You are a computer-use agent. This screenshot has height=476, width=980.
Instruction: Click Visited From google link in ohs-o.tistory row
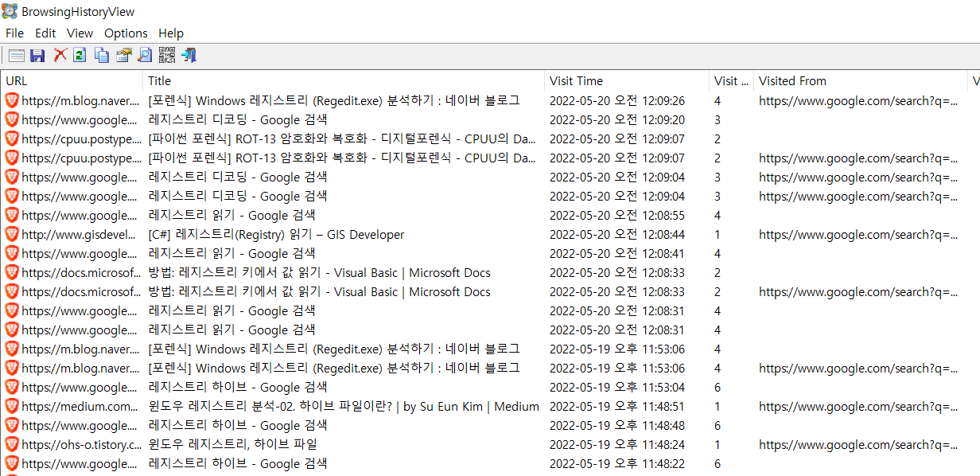pos(858,444)
